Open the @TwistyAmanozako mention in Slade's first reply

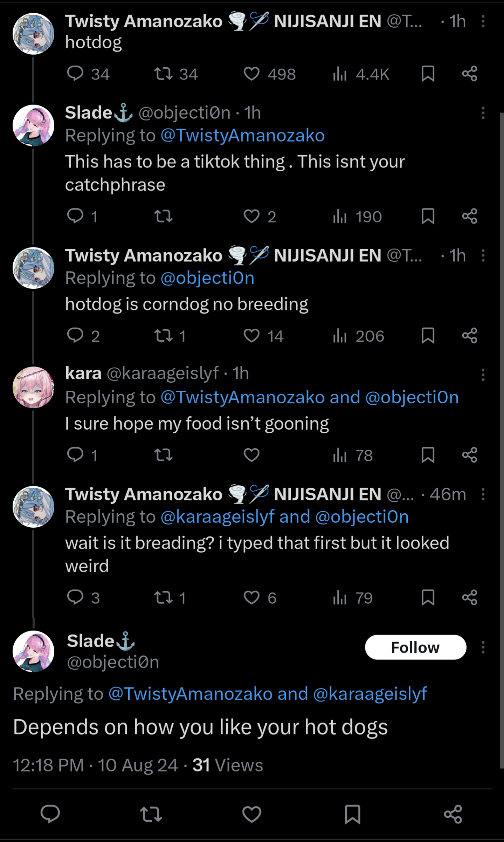point(242,136)
